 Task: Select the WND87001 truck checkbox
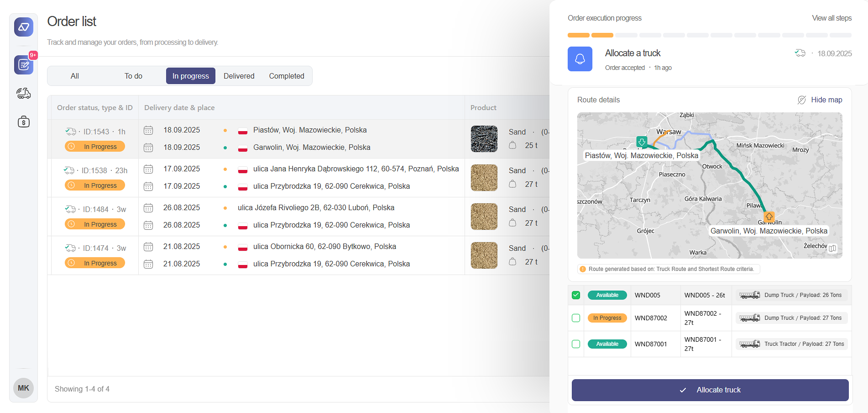coord(576,344)
